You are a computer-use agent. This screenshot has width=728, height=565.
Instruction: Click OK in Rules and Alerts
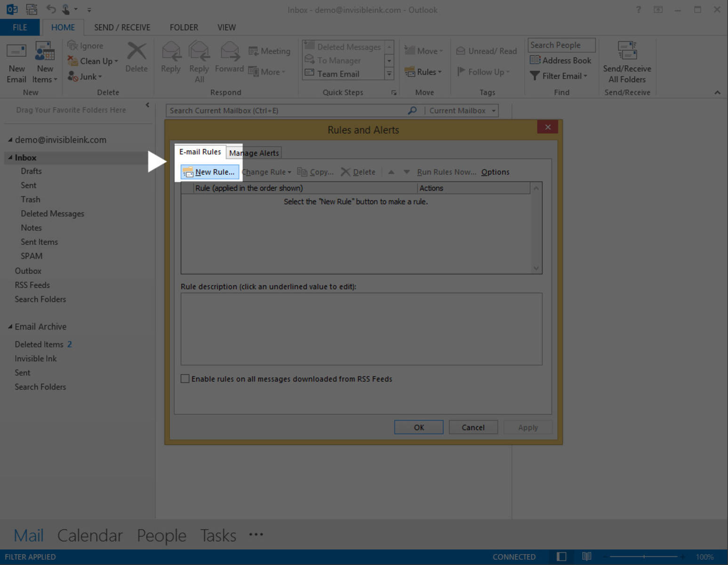(x=419, y=427)
